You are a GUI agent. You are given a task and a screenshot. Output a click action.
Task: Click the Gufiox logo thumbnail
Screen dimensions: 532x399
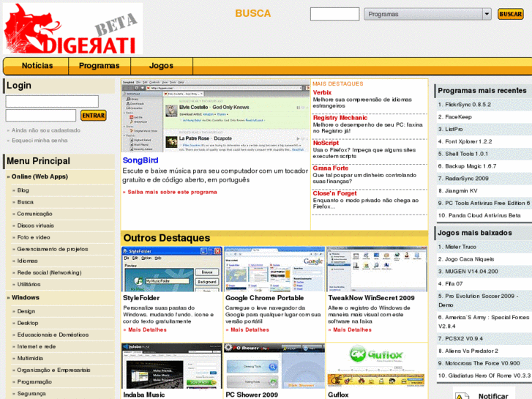(376, 366)
